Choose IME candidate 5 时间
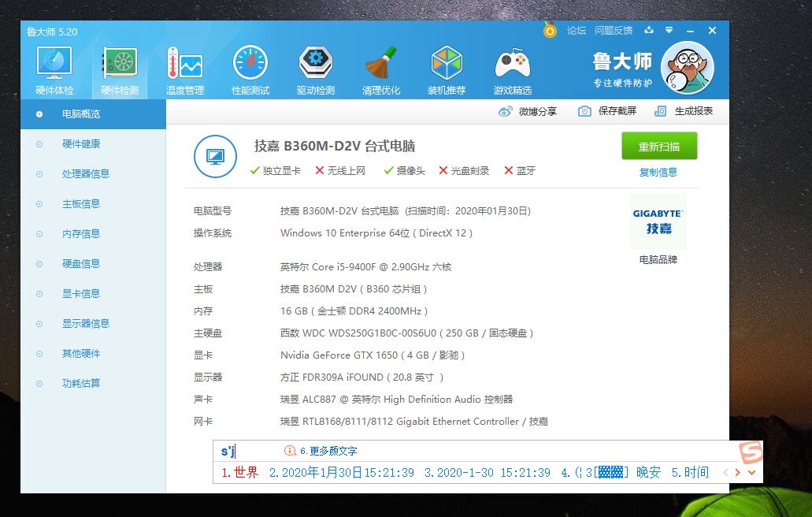 690,472
